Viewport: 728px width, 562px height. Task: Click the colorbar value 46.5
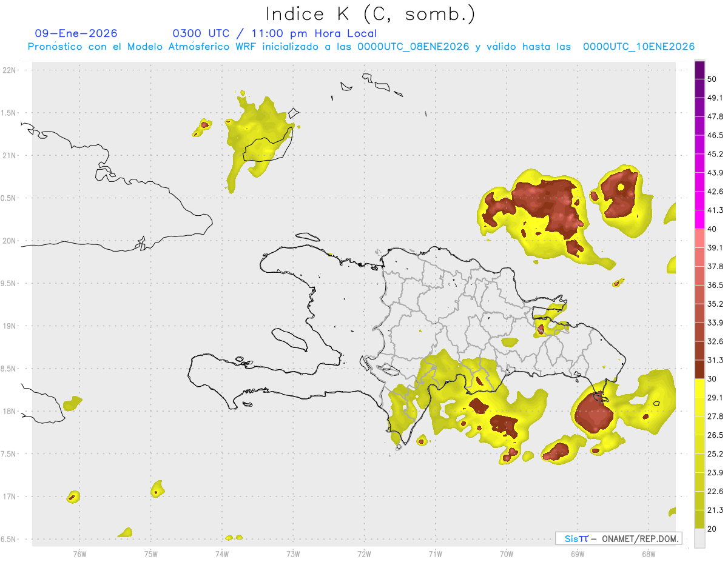point(715,135)
